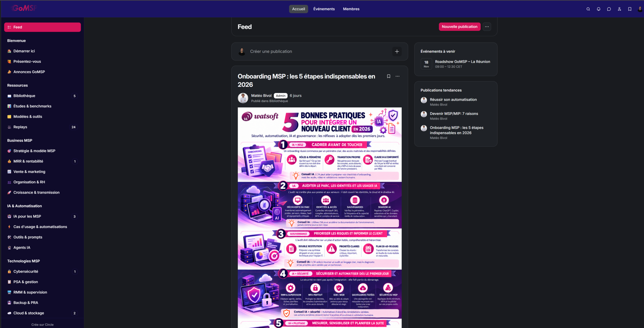This screenshot has height=328, width=644.
Task: Open the watsoft infographic image
Action: pos(319,217)
